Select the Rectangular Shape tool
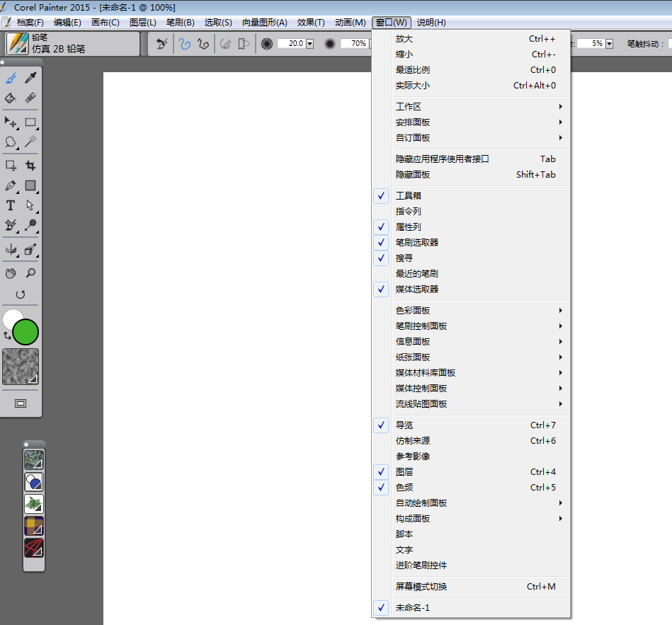 (30, 185)
